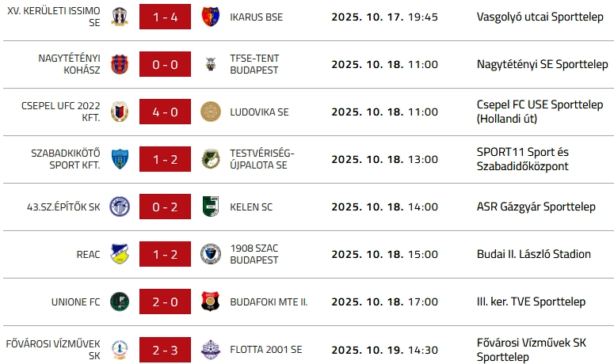
Task: Select the 43.Sz.Építők SK team name
Action: [x=63, y=207]
